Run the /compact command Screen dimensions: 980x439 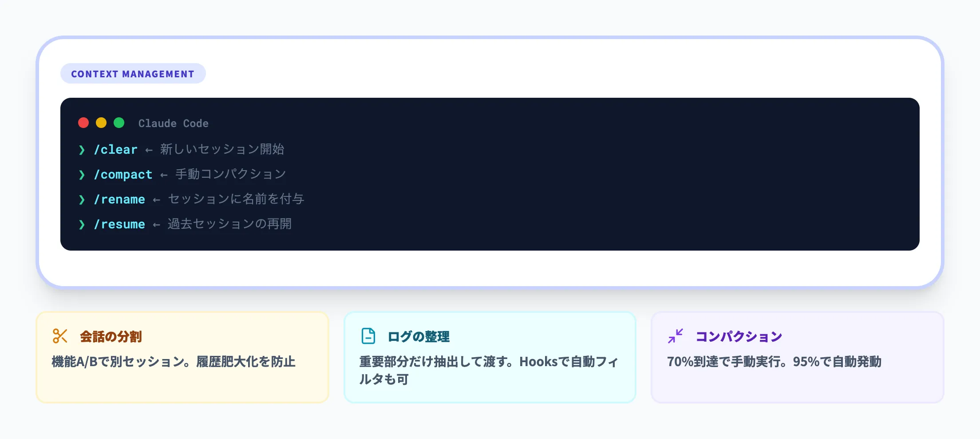point(123,175)
